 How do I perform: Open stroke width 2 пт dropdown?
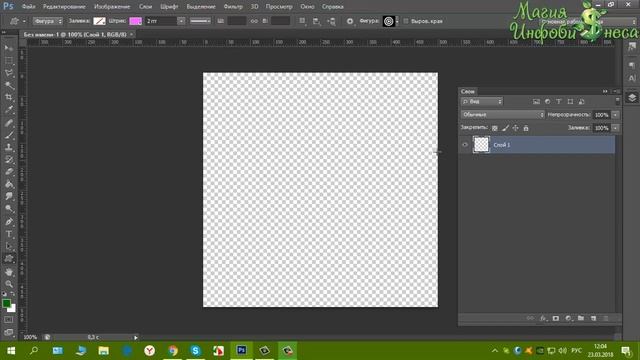[x=181, y=21]
